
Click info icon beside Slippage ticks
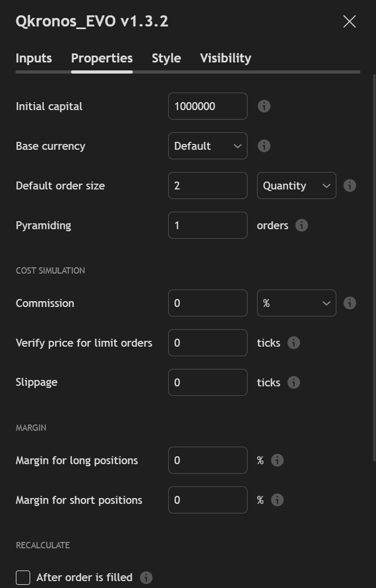294,383
